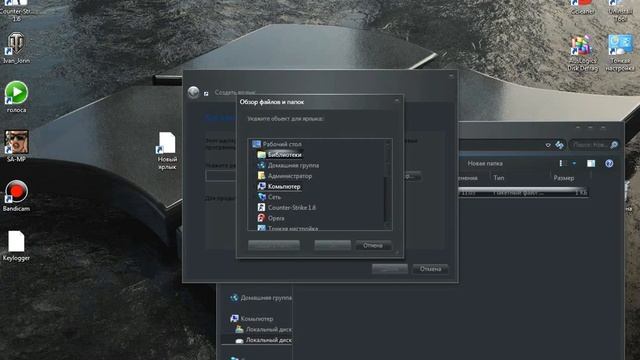Image resolution: width=640 pixels, height=360 pixels.
Task: Open the Counter-Strike 1.6 desktop shortcut
Action: (16, 11)
